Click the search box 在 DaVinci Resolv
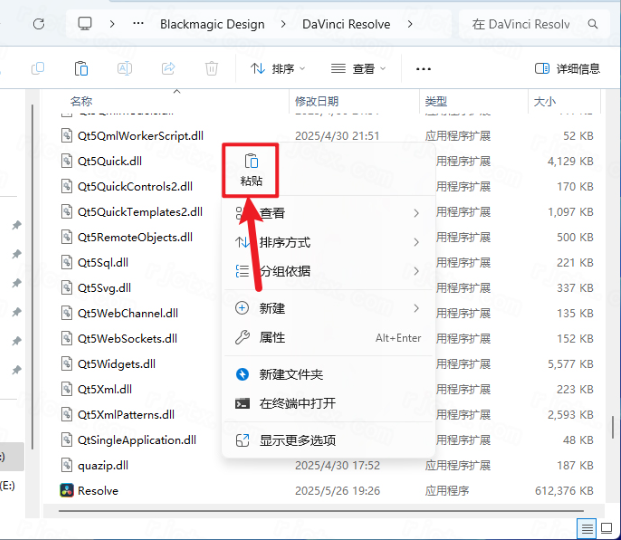The width and height of the screenshot is (621, 540). click(x=534, y=24)
